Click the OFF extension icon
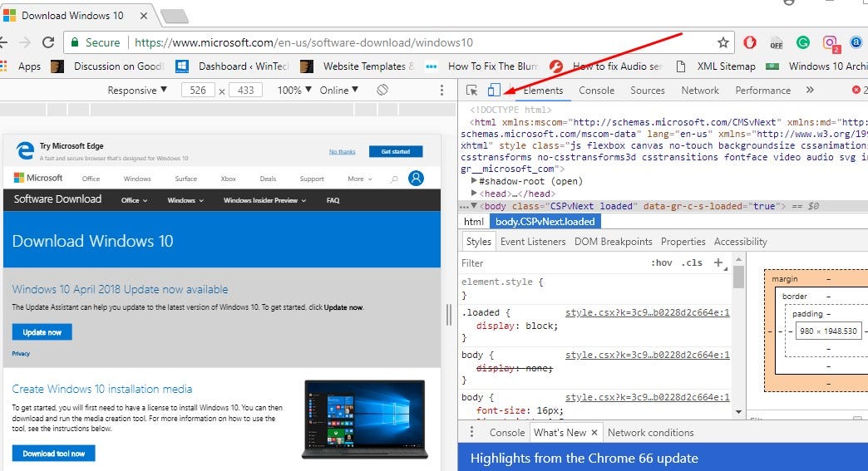This screenshot has height=471, width=868. pos(776,43)
